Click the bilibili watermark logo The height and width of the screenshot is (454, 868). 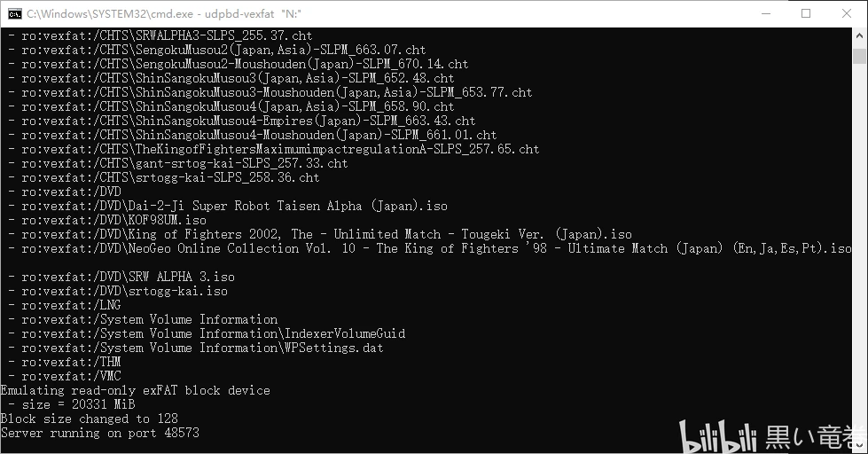click(717, 436)
